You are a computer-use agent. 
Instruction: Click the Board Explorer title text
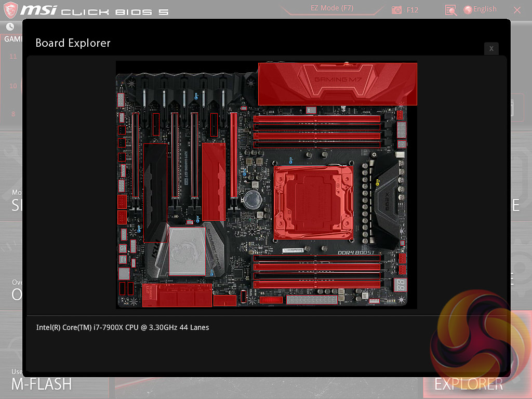coord(73,43)
